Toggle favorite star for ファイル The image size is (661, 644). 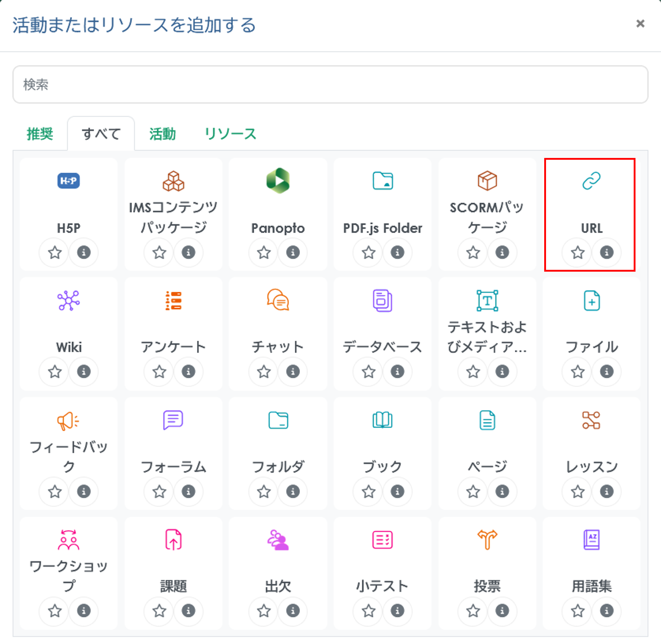577,372
